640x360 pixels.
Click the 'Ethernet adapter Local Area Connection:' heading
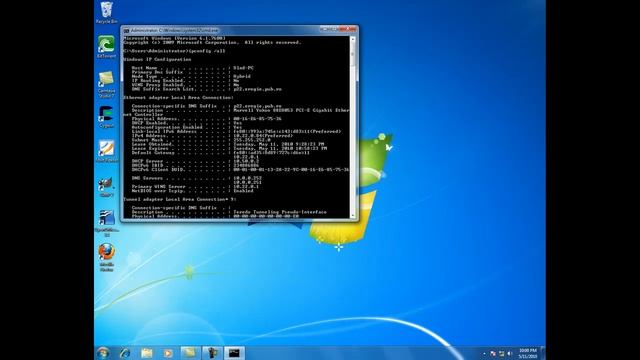pos(178,98)
